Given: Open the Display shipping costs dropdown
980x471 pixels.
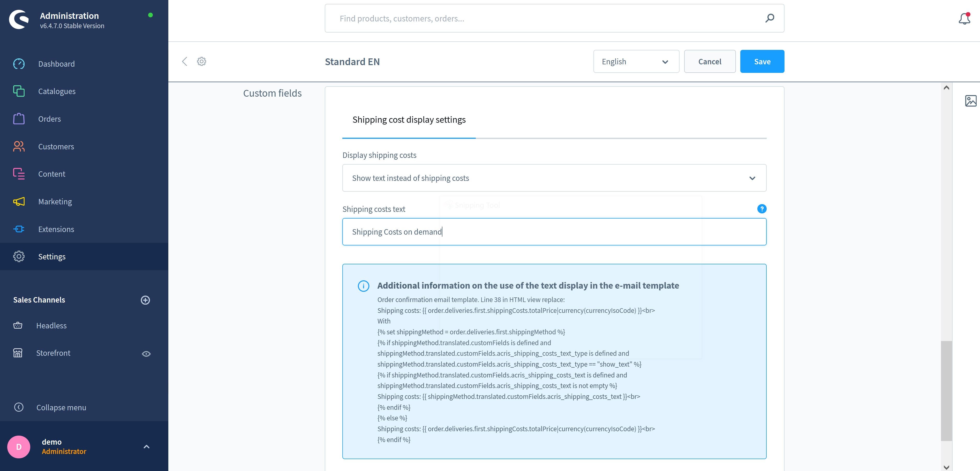Looking at the screenshot, I should 554,178.
